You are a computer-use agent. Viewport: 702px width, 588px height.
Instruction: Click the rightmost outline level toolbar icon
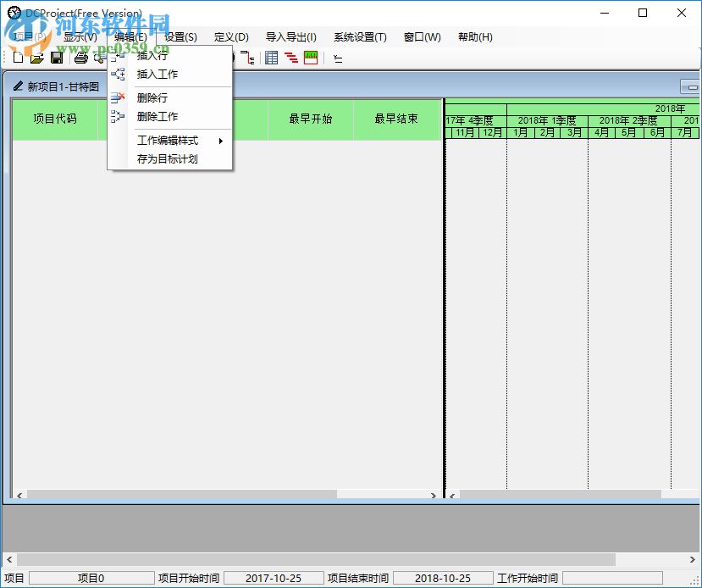pyautogui.click(x=338, y=58)
